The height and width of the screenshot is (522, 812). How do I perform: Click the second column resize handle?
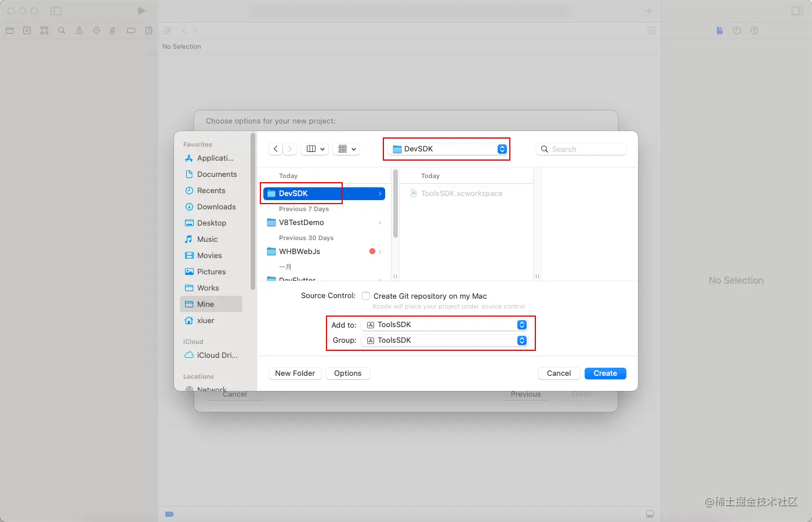tap(537, 277)
